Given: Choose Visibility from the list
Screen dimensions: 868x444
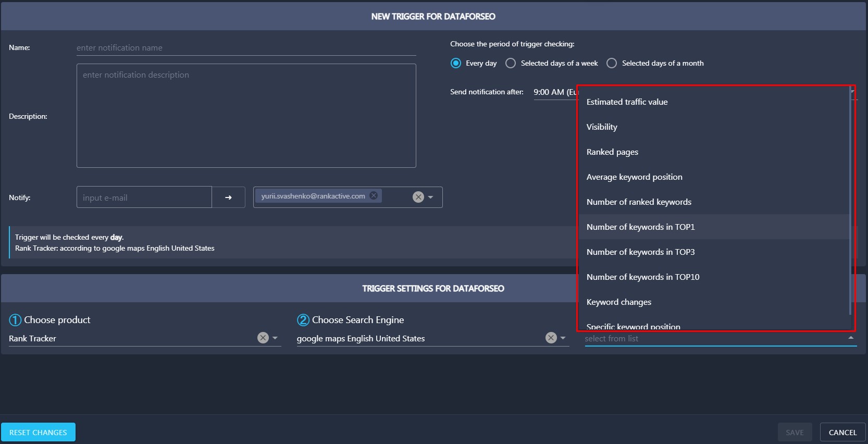Looking at the screenshot, I should pos(714,127).
